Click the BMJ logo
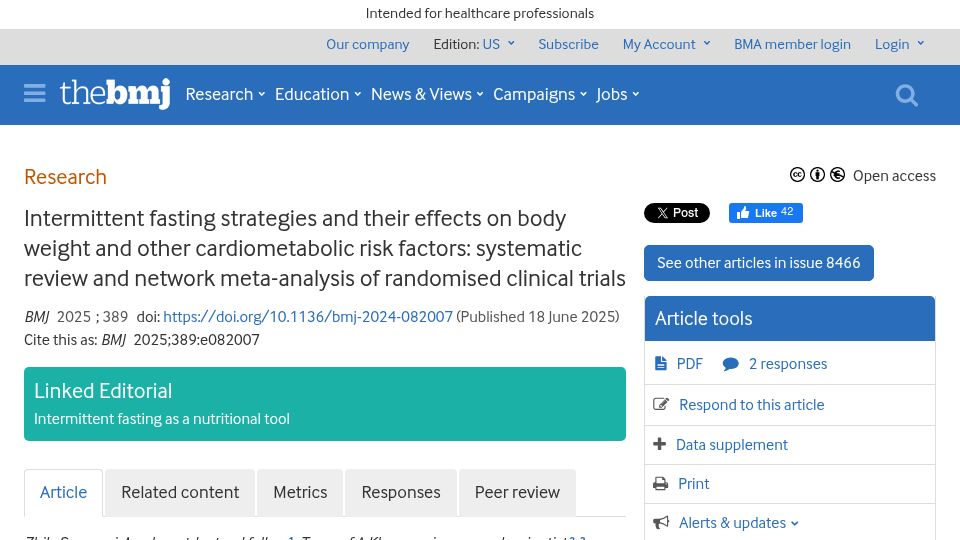 coord(115,94)
